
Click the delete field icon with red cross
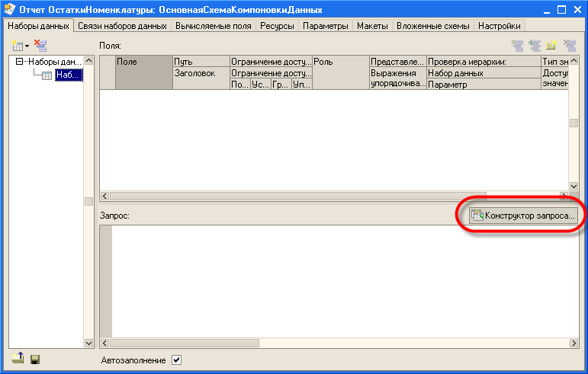[x=569, y=46]
